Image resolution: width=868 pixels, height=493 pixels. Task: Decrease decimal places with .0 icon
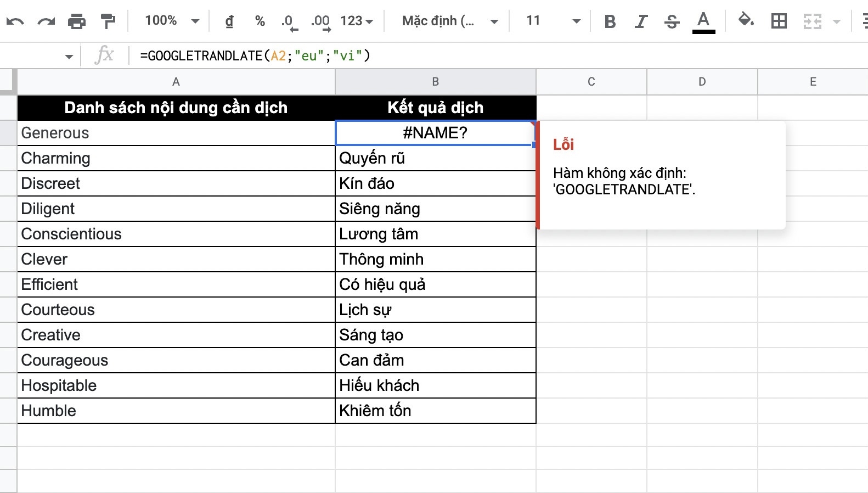[x=289, y=22]
